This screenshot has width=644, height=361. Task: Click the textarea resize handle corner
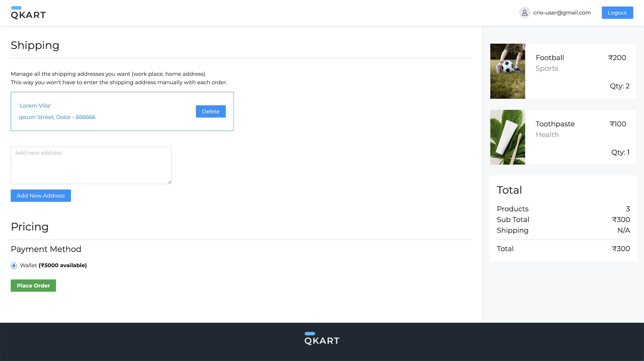click(170, 182)
